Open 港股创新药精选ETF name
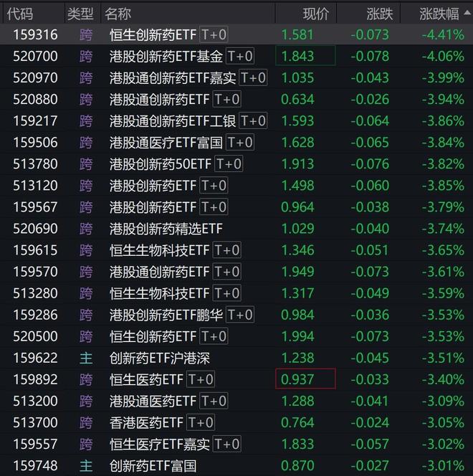Screen dimensions: 473x476 pyautogui.click(x=166, y=229)
